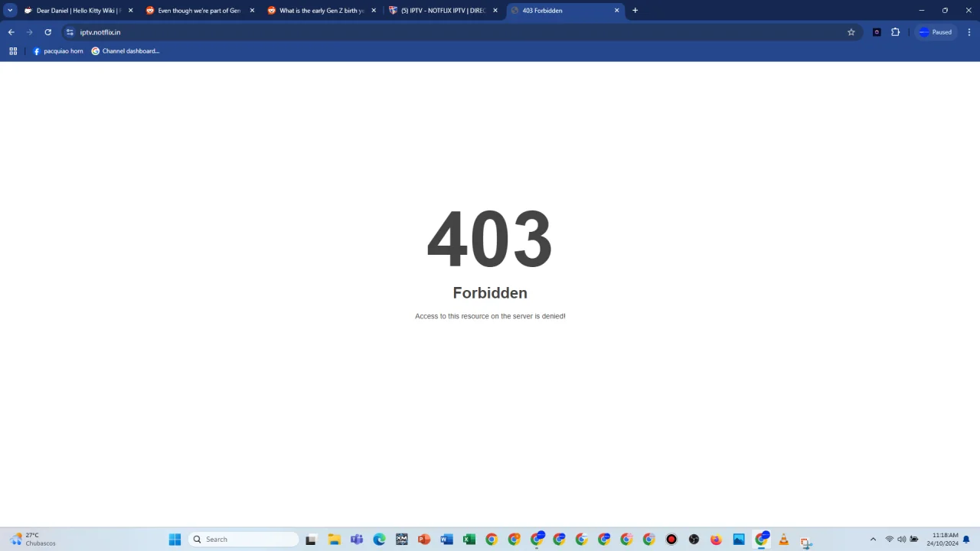Launch Microsoft Edge from the taskbar

[x=379, y=540]
